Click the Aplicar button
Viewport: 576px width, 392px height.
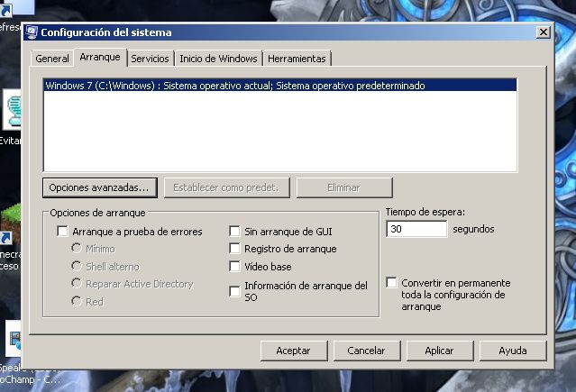coord(439,351)
